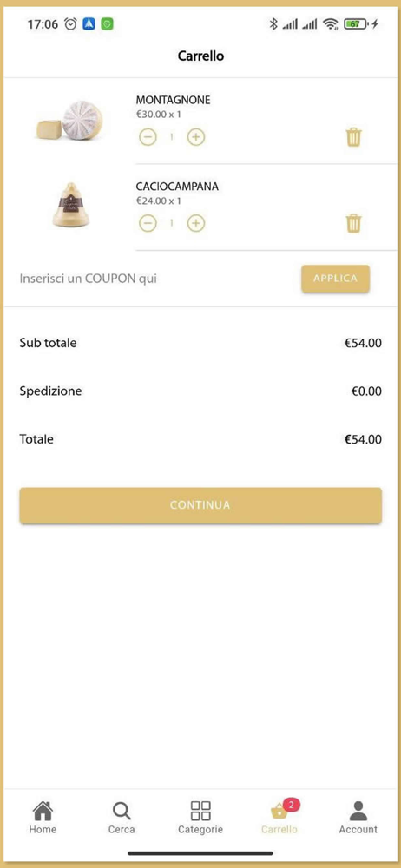The image size is (401, 868).
Task: Tap the battery indicator in status bar
Action: [356, 23]
